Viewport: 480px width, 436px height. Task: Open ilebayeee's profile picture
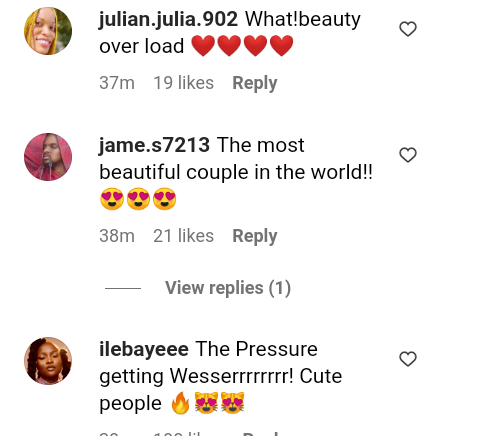click(48, 361)
